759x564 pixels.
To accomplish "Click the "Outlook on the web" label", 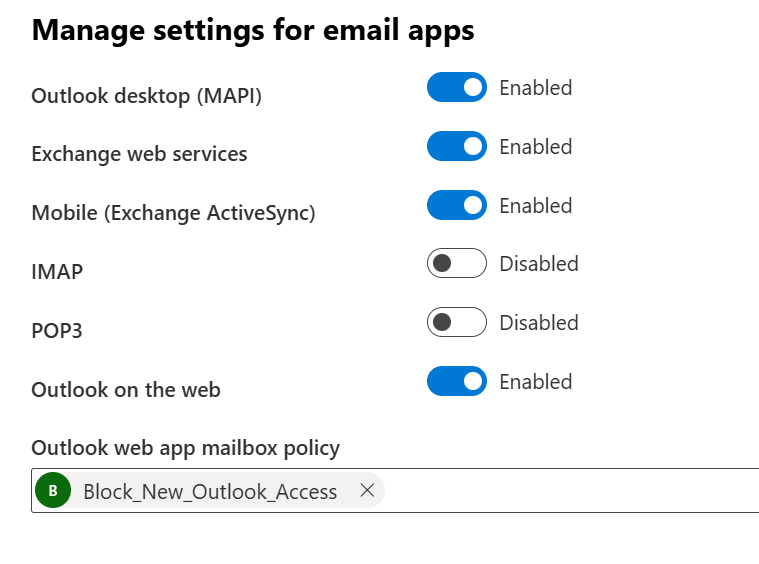I will click(x=126, y=390).
